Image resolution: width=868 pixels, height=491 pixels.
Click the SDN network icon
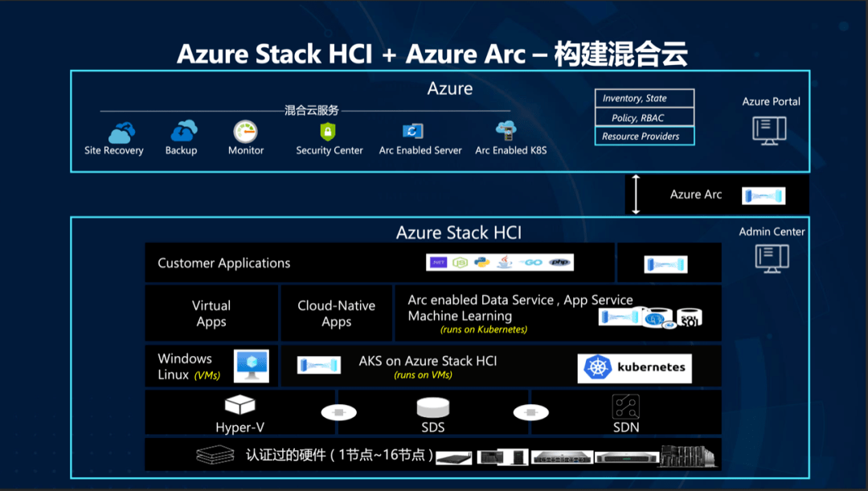[626, 407]
